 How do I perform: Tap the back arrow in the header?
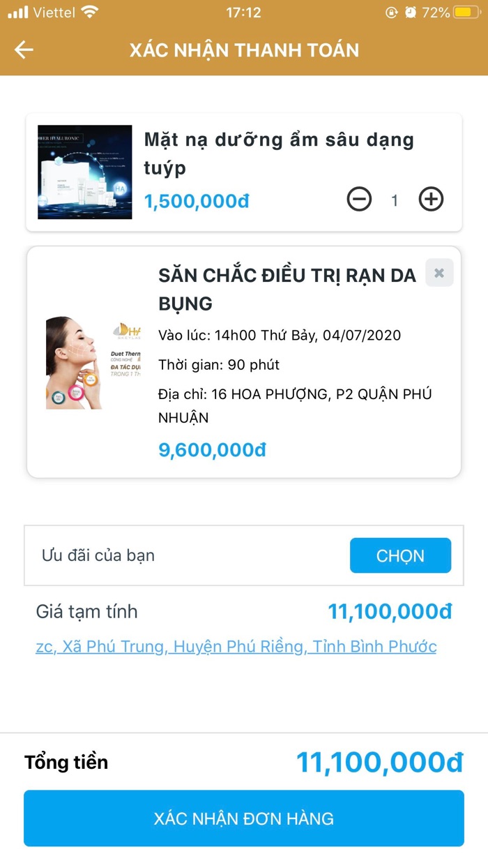pos(24,50)
